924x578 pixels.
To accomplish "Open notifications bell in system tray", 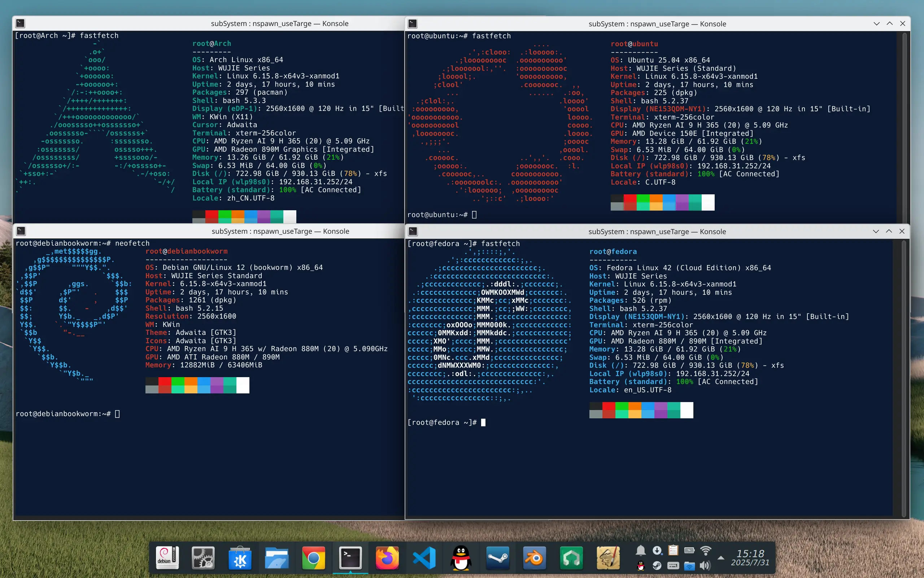I will (641, 551).
